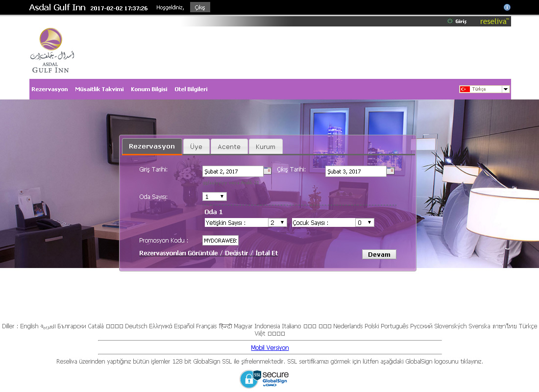Screen dimensions: 539x392
Task: Click the blue info icon
Action: [x=507, y=7]
